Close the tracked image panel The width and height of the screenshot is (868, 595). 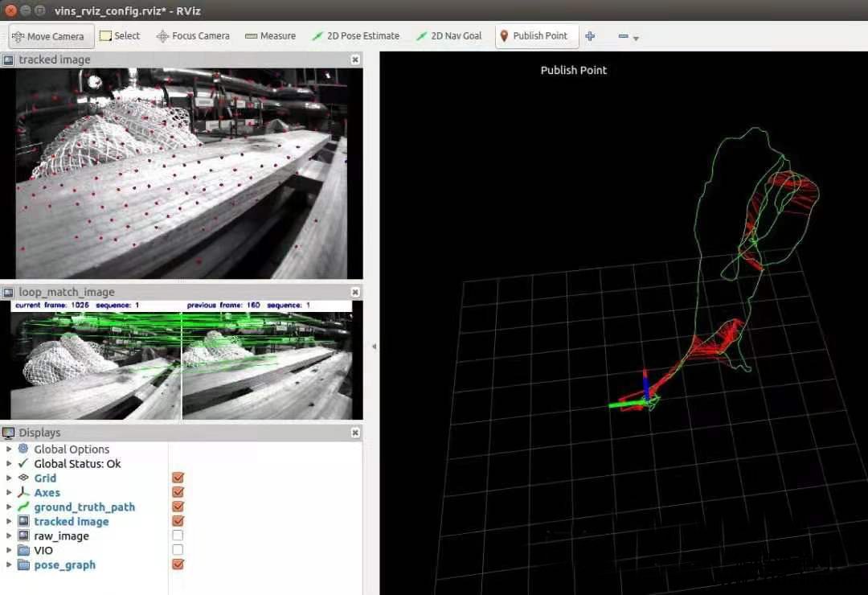(355, 59)
